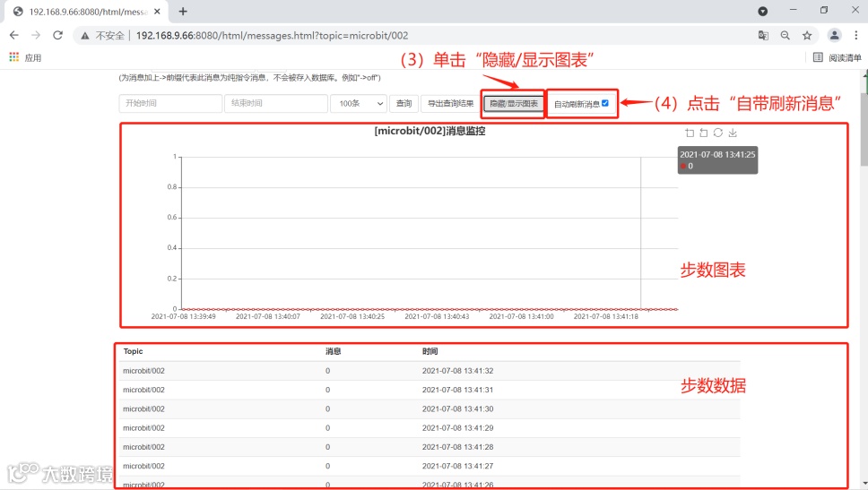Save chart as image via download icon

733,133
